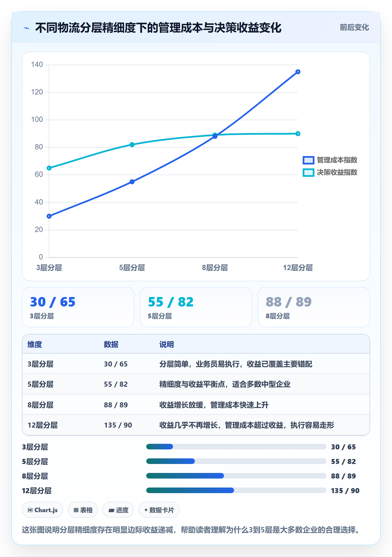Viewport: 392px width, 557px height.
Task: Click the 收益增长放缓 description cell
Action: click(x=214, y=405)
